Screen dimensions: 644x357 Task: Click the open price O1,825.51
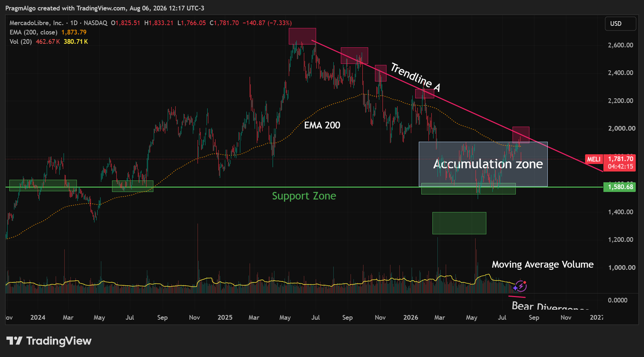(x=125, y=23)
